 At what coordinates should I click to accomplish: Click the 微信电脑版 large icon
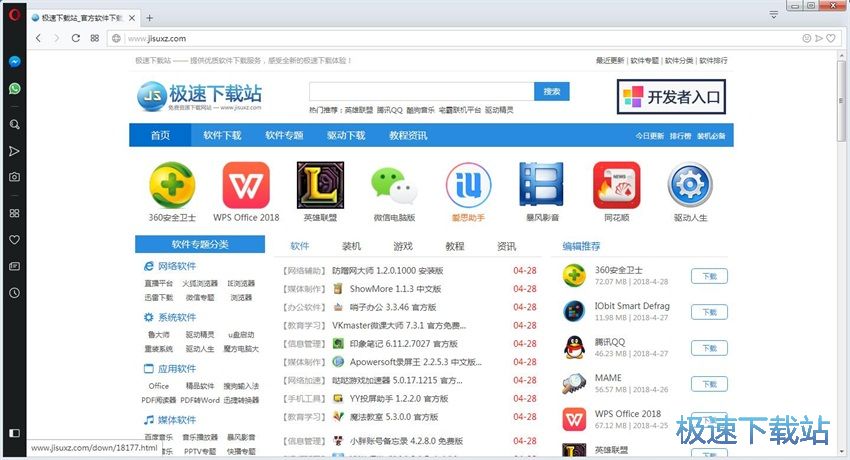click(394, 185)
